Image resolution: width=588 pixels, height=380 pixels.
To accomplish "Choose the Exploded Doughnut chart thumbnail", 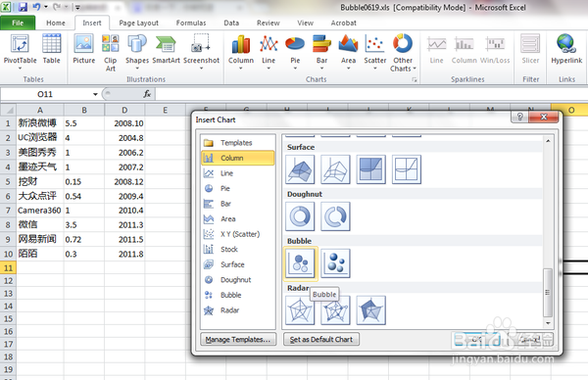I will pyautogui.click(x=335, y=216).
